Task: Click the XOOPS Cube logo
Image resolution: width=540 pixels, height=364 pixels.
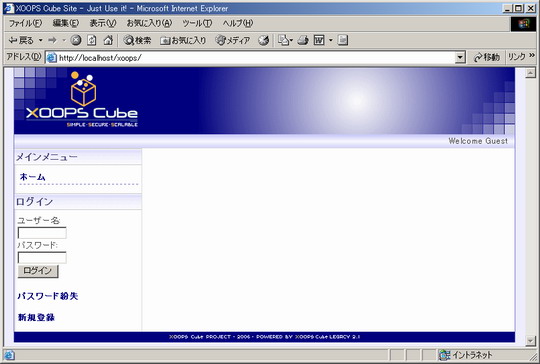Action: tap(82, 99)
